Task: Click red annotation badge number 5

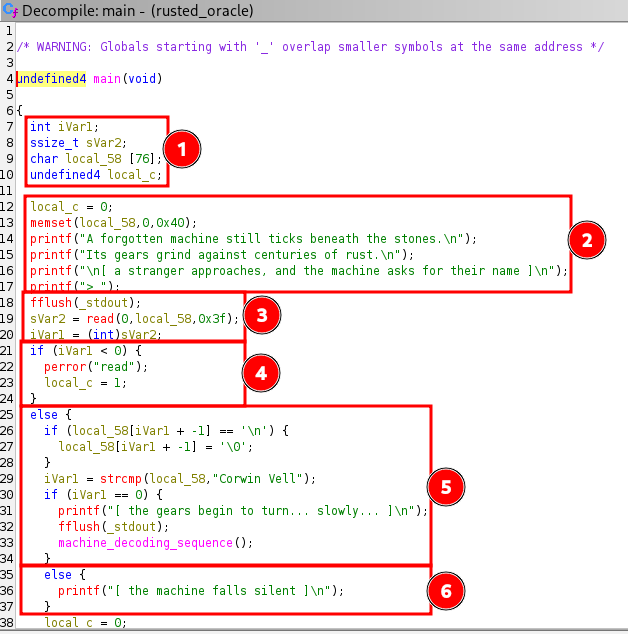Action: tap(447, 485)
